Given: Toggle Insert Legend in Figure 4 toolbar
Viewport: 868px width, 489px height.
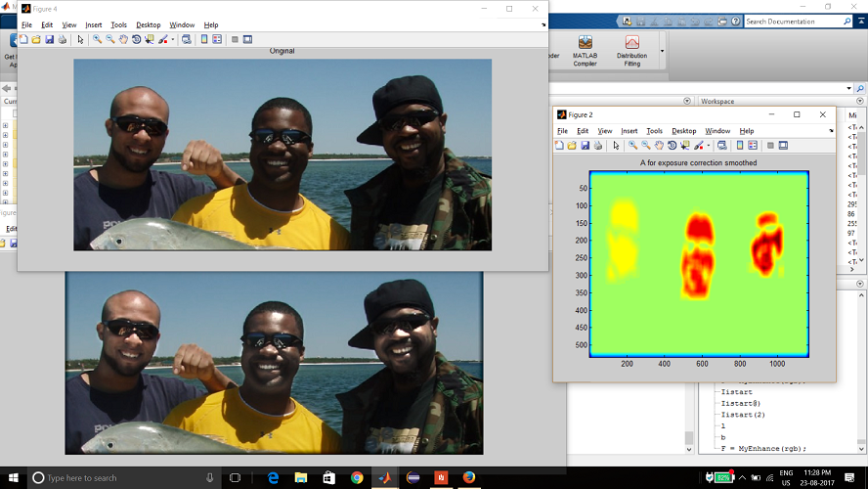Looking at the screenshot, I should pos(217,39).
